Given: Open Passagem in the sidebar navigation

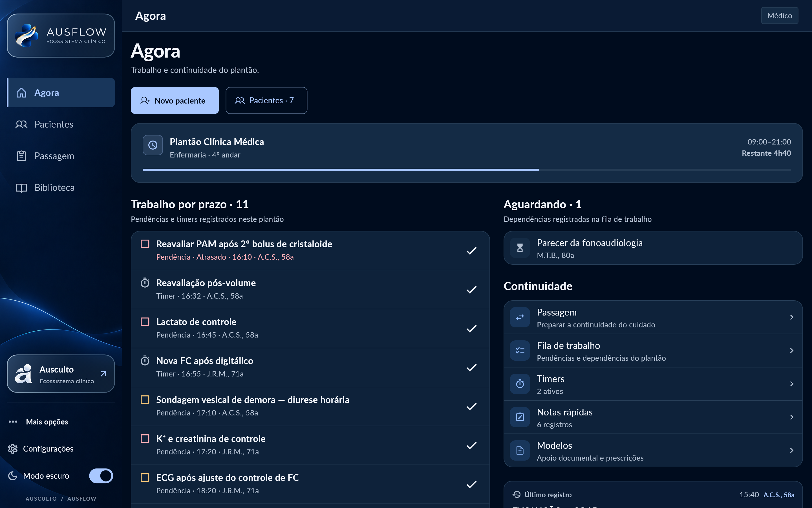Looking at the screenshot, I should tap(61, 156).
